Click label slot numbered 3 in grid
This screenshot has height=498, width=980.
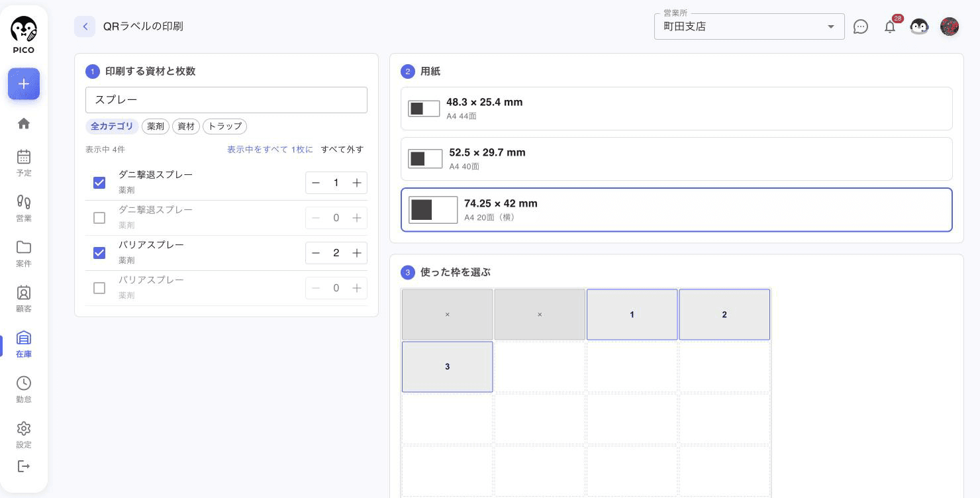click(448, 367)
